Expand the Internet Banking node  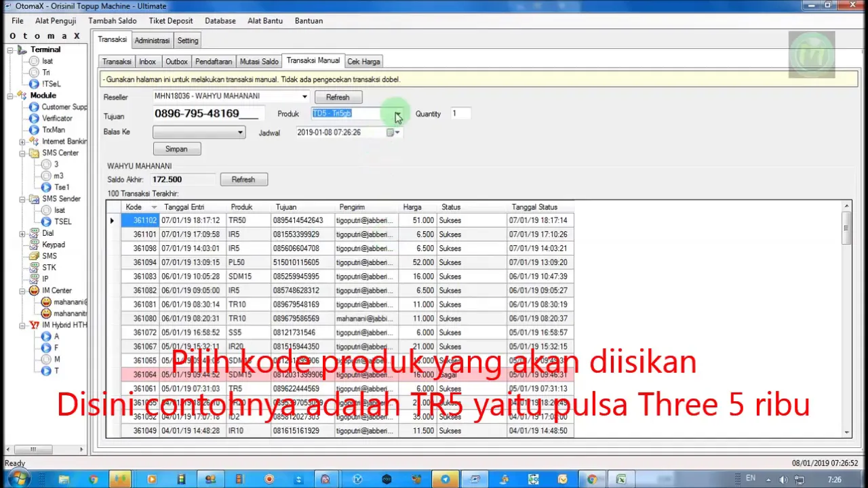click(22, 142)
